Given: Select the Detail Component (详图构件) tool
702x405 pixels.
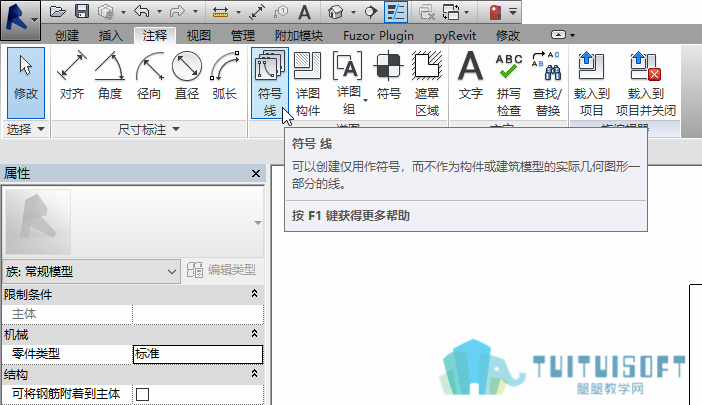Looking at the screenshot, I should pyautogui.click(x=308, y=84).
